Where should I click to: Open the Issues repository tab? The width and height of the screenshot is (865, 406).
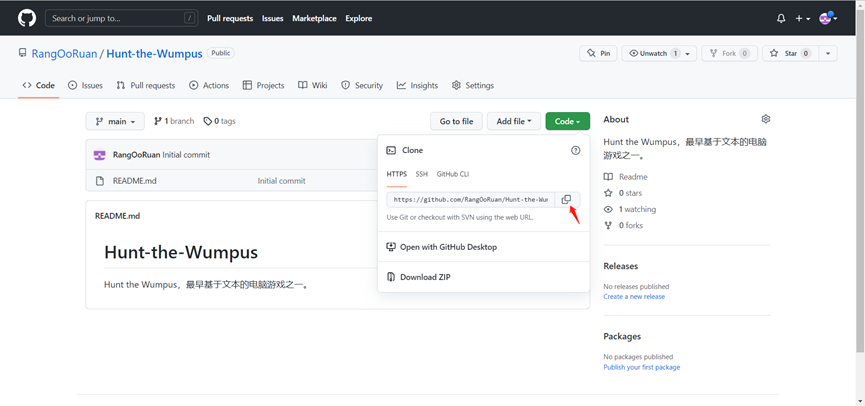[x=85, y=86]
